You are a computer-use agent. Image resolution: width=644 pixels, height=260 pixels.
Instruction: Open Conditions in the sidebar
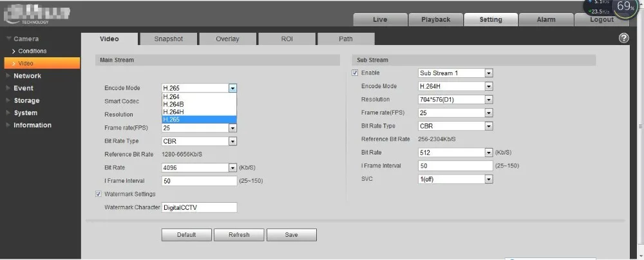pos(32,51)
